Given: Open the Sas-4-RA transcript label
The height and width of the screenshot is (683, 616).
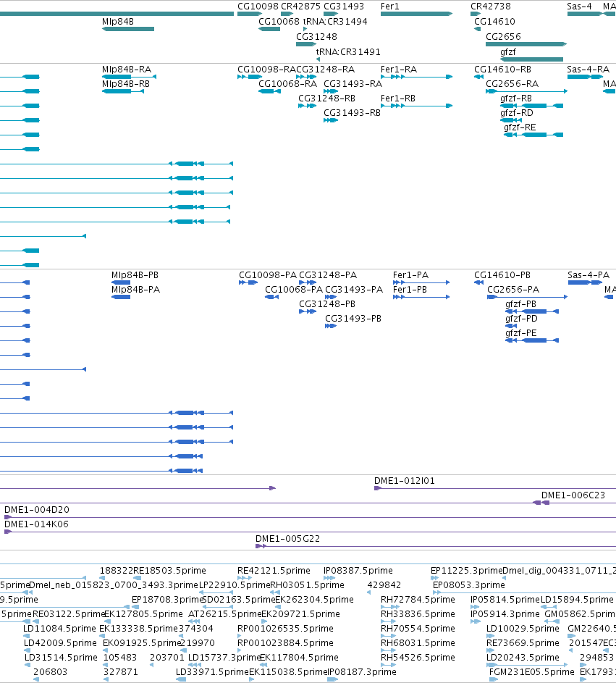Looking at the screenshot, I should [588, 70].
